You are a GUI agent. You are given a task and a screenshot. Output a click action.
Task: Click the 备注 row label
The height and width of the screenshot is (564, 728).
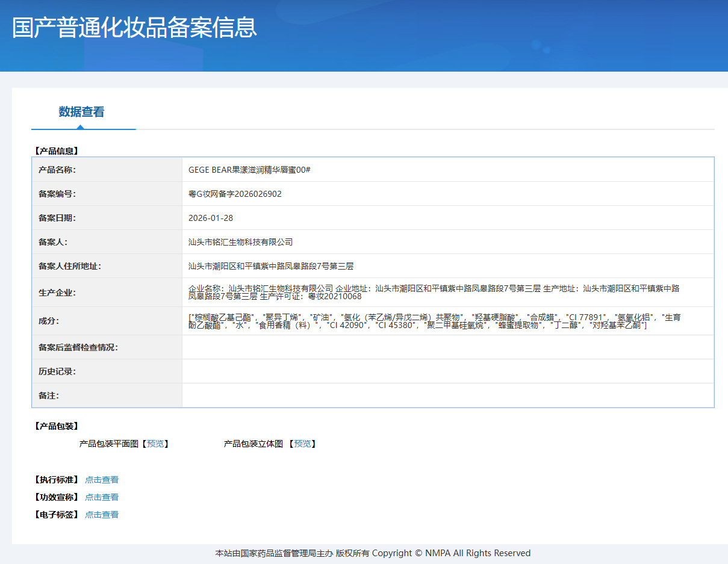49,395
